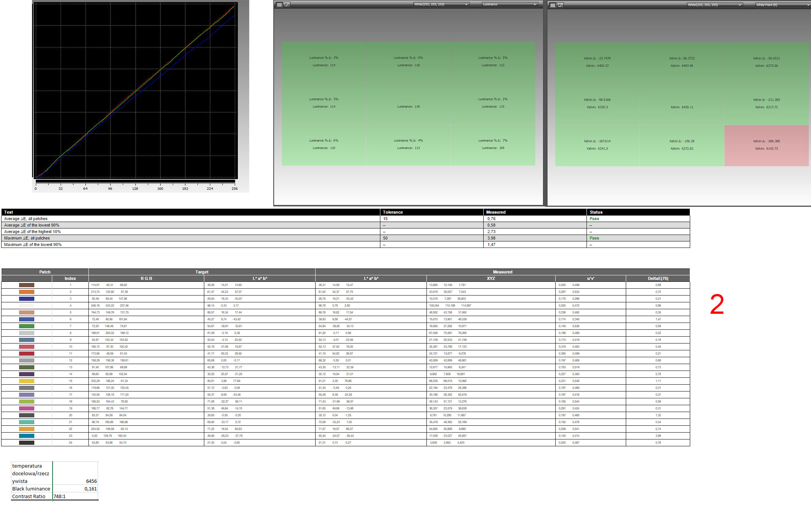Image resolution: width=811 pixels, height=532 pixels.
Task: Click the orange patch swatch index 2
Action: click(27, 292)
